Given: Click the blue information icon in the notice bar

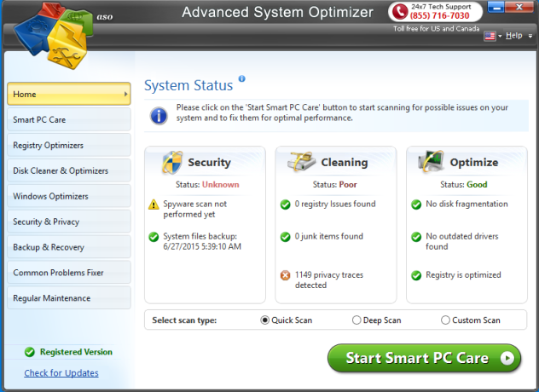Looking at the screenshot, I should tap(159, 115).
